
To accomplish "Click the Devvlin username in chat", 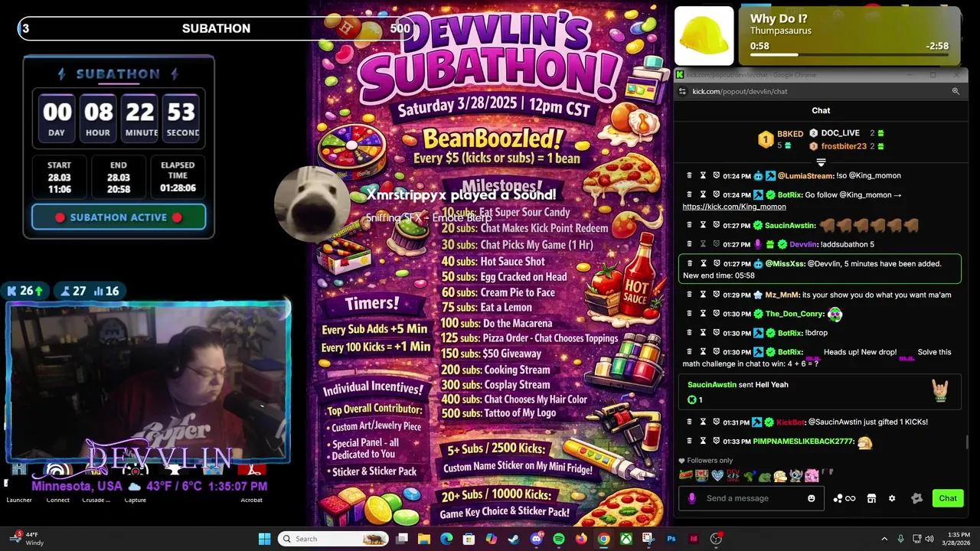I will [x=803, y=245].
